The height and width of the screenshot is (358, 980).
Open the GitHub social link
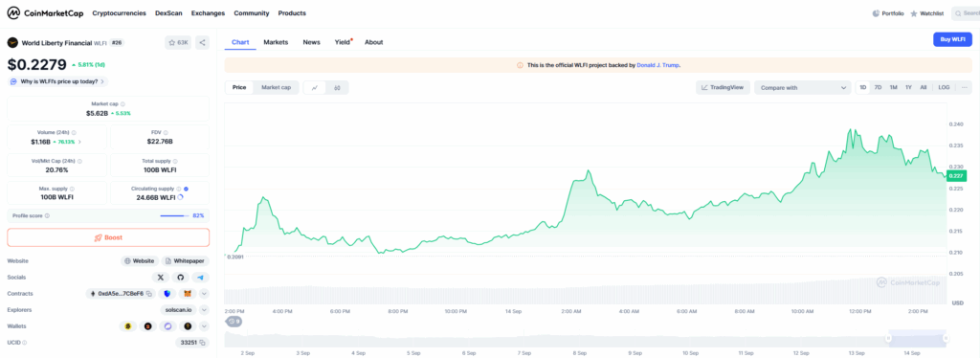[x=181, y=277]
